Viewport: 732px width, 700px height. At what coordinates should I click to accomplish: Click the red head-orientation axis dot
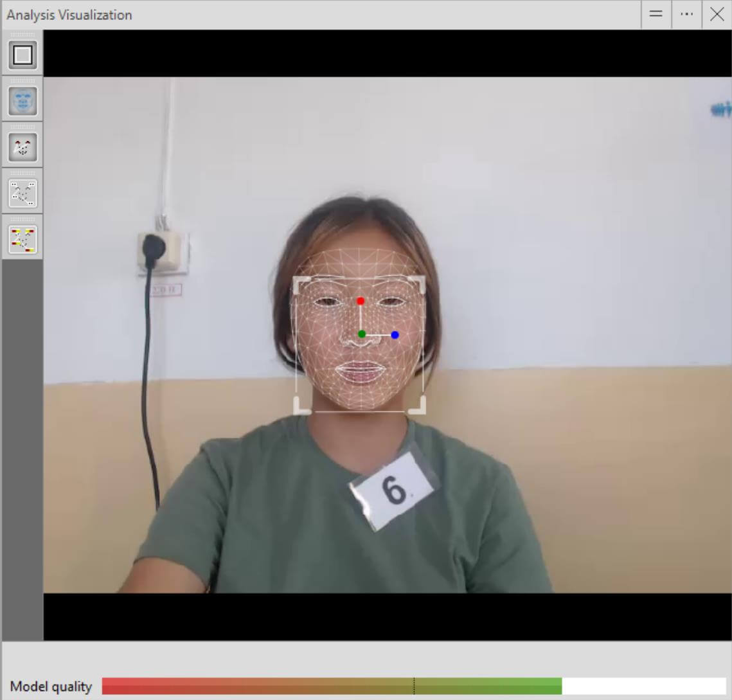tap(361, 301)
